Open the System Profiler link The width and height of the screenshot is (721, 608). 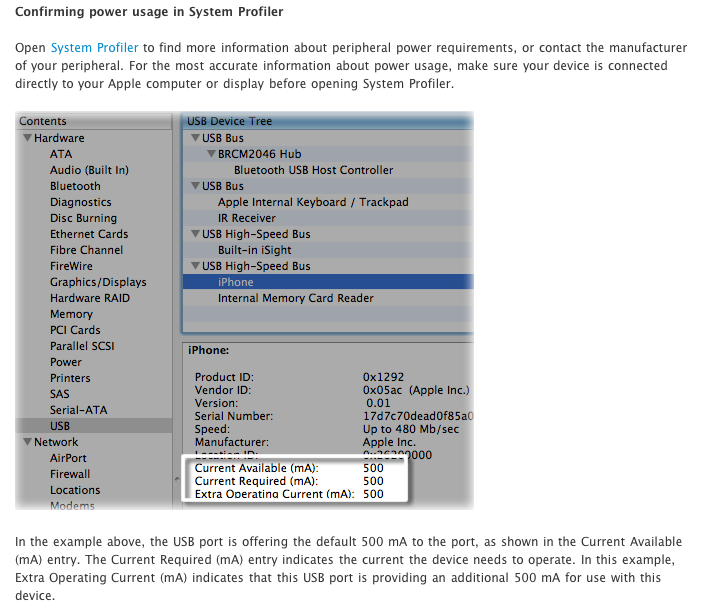(x=94, y=48)
